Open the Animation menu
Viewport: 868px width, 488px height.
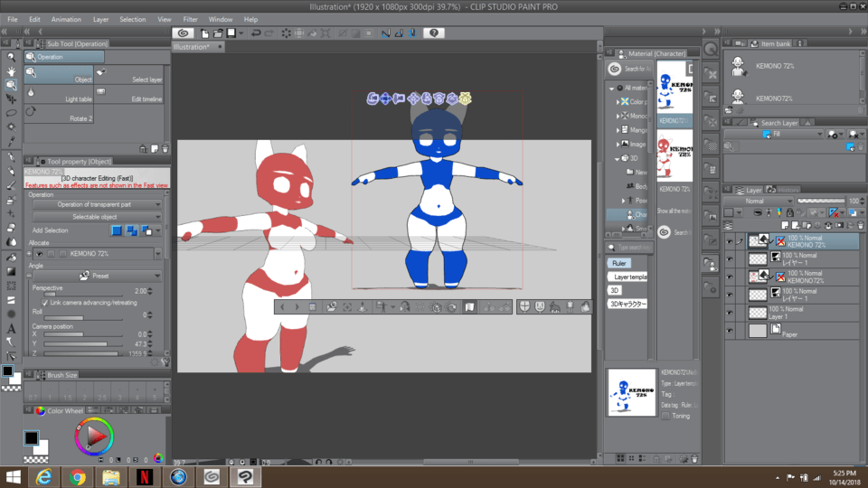pyautogui.click(x=66, y=19)
